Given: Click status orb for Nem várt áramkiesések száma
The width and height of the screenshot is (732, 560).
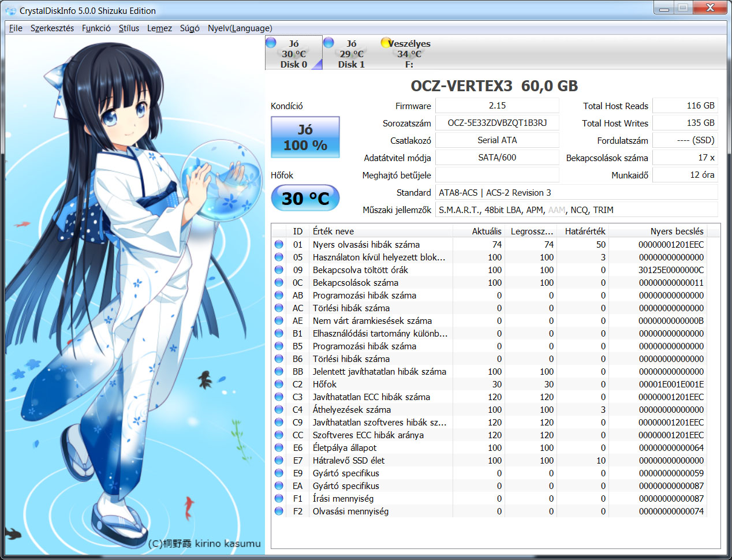Looking at the screenshot, I should [x=279, y=320].
